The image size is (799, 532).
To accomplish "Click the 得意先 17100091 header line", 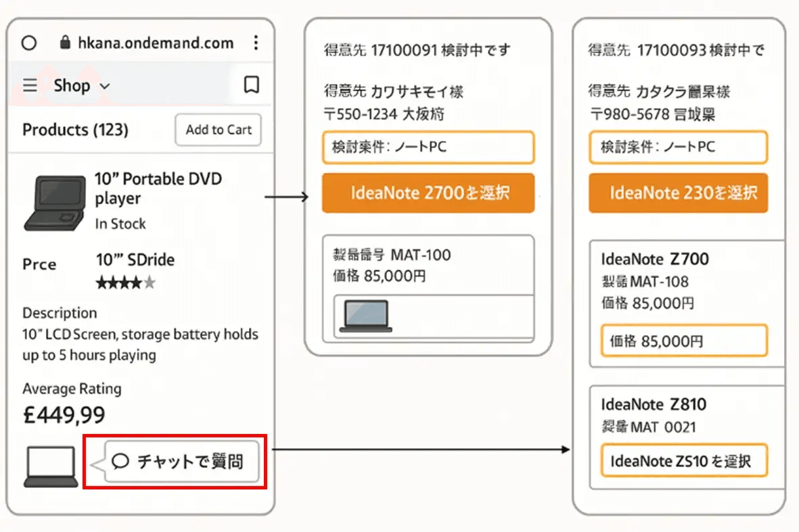I will click(417, 49).
